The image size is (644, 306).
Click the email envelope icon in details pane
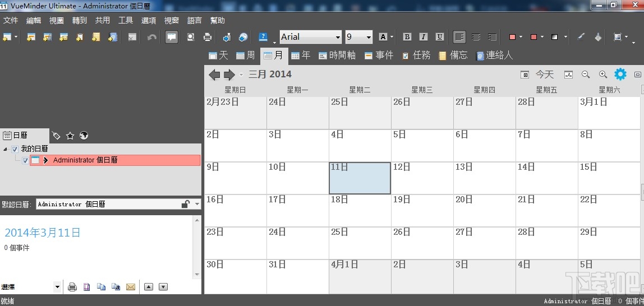(x=131, y=287)
